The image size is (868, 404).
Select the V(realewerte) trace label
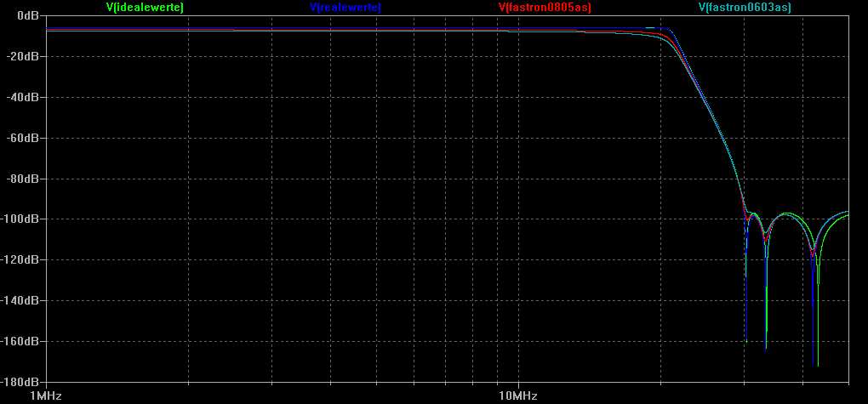345,7
